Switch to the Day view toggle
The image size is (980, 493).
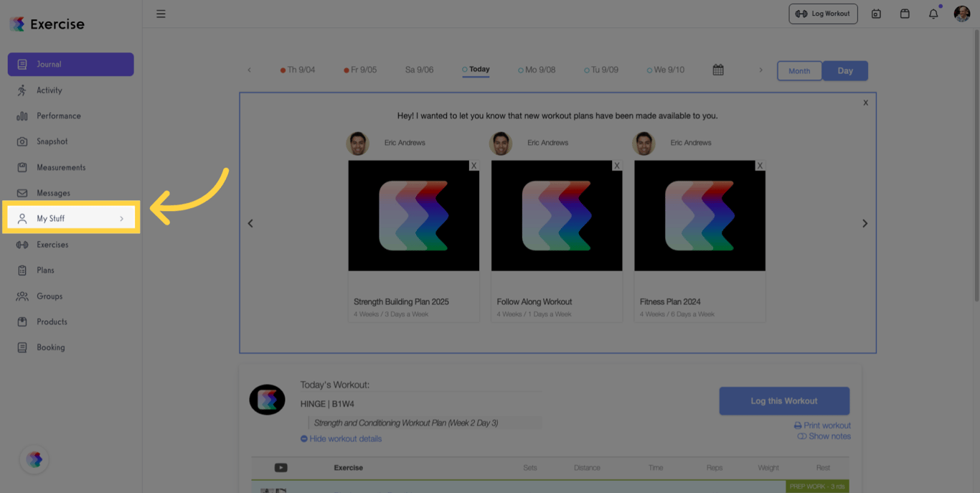pos(845,71)
